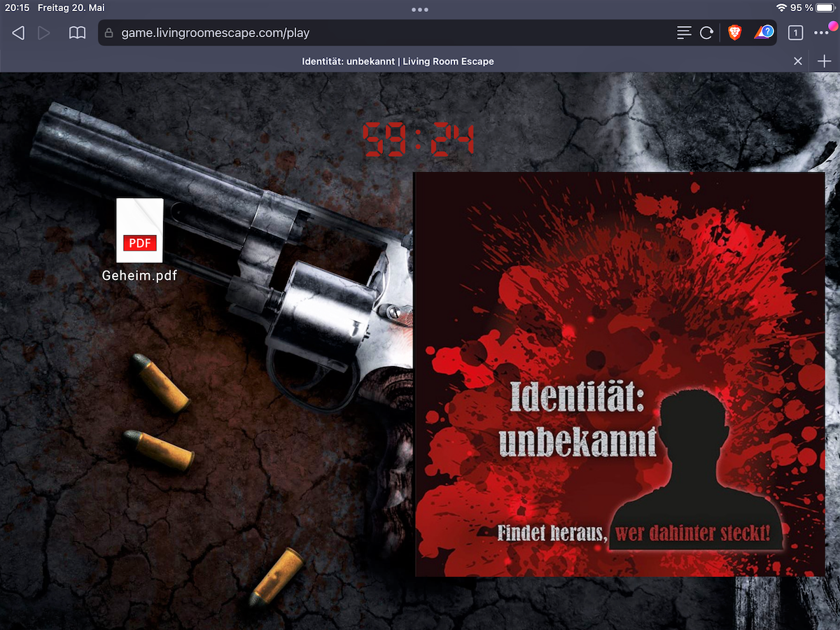Click the Geheim.pdf file name label
Image resolution: width=840 pixels, height=630 pixels.
click(139, 276)
